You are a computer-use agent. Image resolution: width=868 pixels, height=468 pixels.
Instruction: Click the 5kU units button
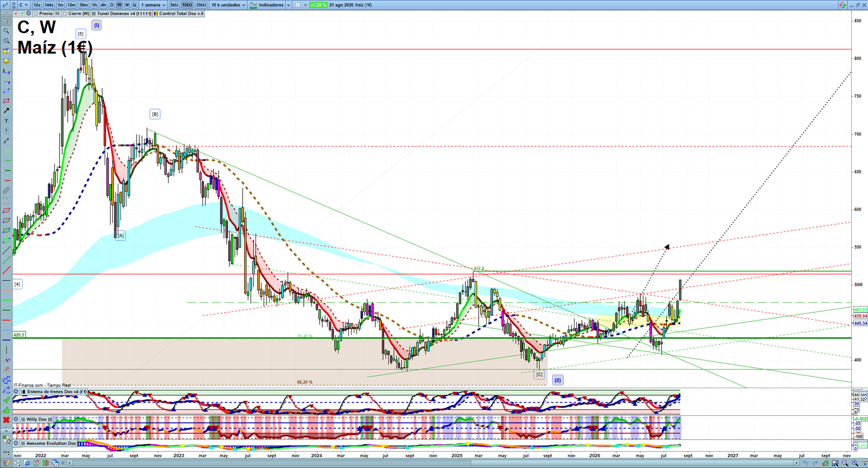(x=174, y=5)
